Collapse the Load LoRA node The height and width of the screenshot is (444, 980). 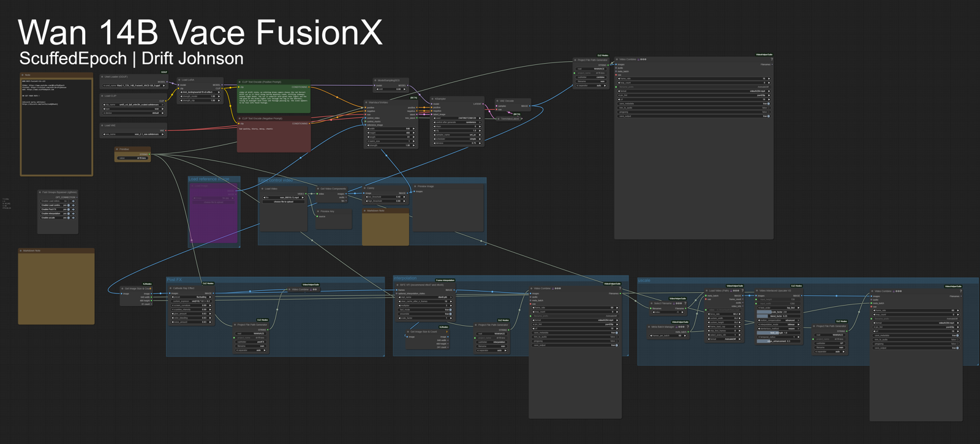click(179, 80)
